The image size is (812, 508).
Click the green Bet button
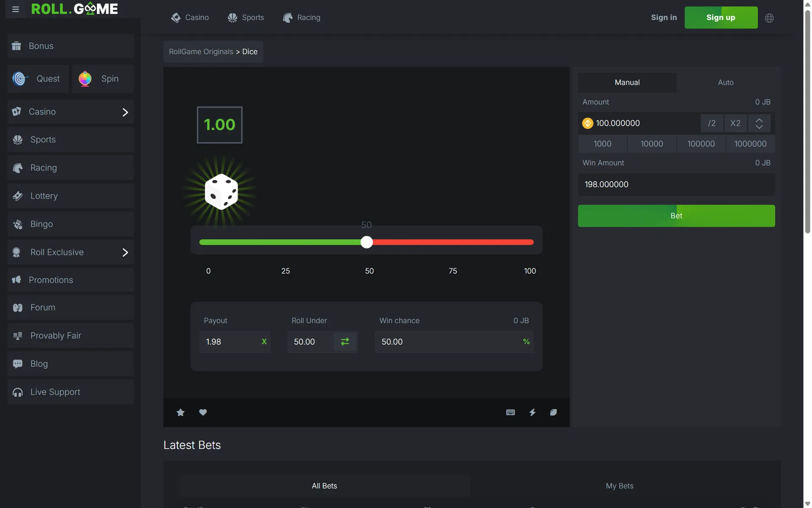tap(676, 216)
